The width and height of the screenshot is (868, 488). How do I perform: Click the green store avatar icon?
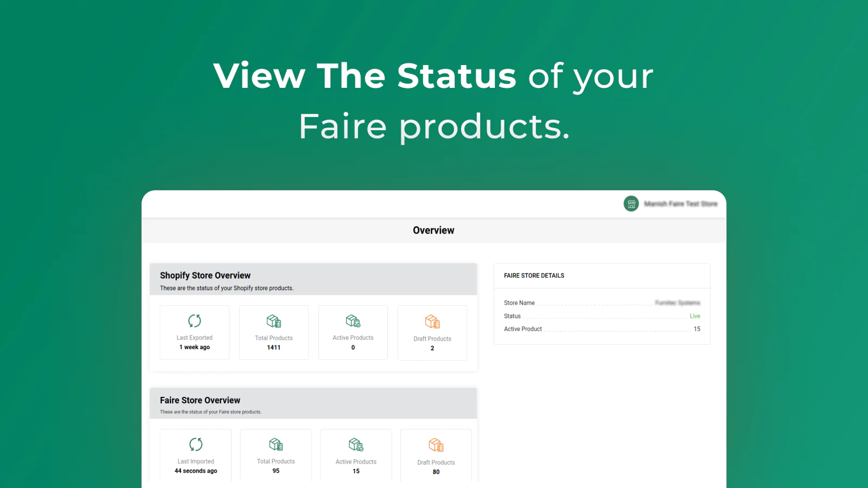631,204
